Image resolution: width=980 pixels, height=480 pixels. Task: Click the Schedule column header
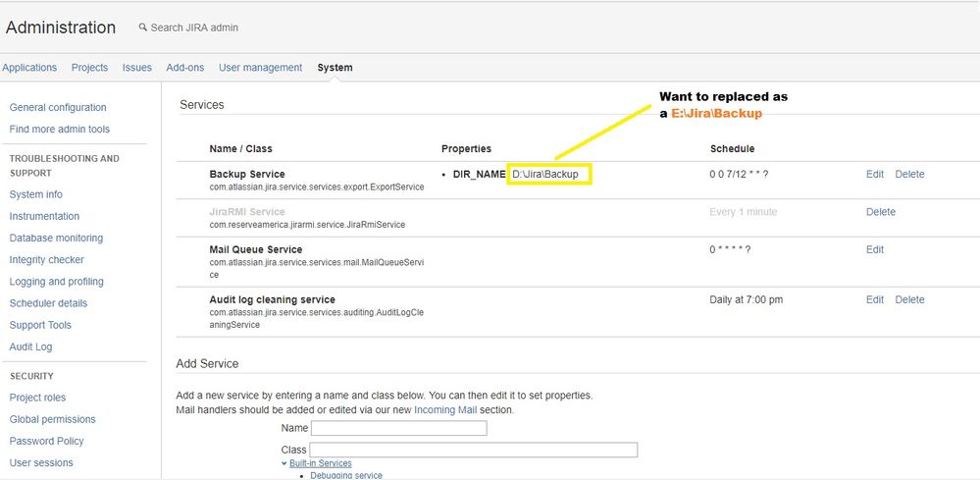point(732,149)
